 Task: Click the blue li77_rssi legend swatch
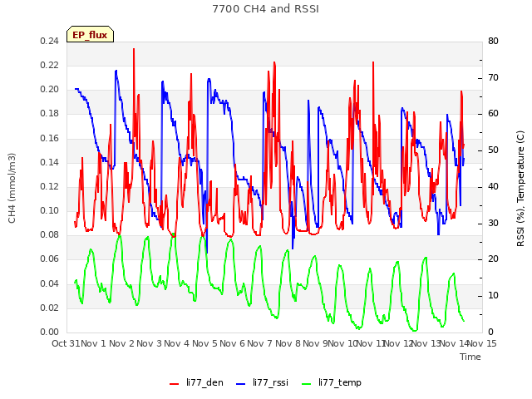[240, 384]
